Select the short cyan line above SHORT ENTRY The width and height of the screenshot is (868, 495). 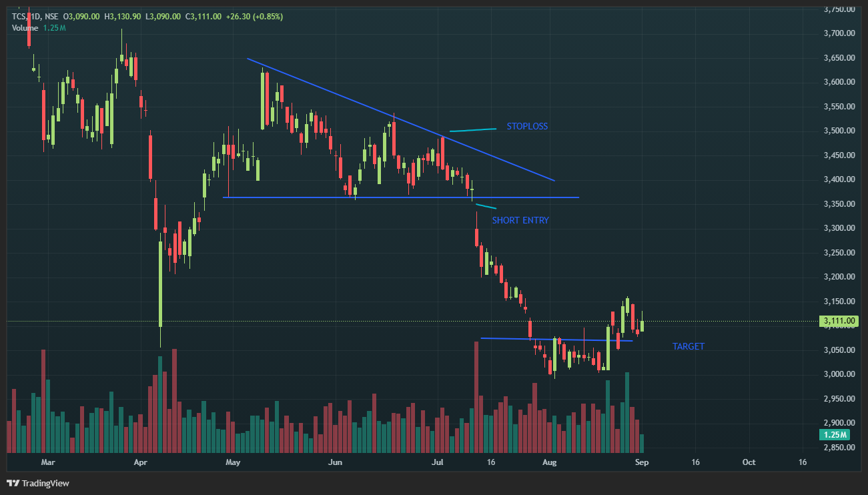click(x=486, y=206)
